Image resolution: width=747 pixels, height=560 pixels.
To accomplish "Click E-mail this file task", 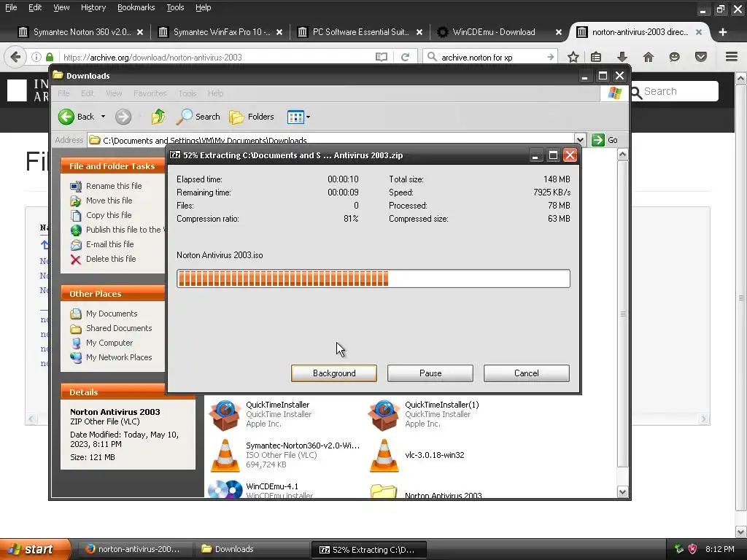I will coord(109,244).
